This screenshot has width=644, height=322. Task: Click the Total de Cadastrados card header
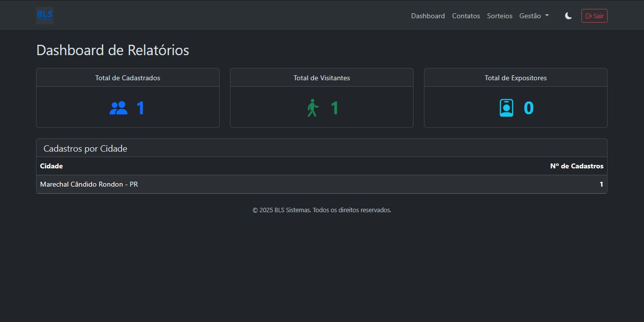tap(128, 78)
